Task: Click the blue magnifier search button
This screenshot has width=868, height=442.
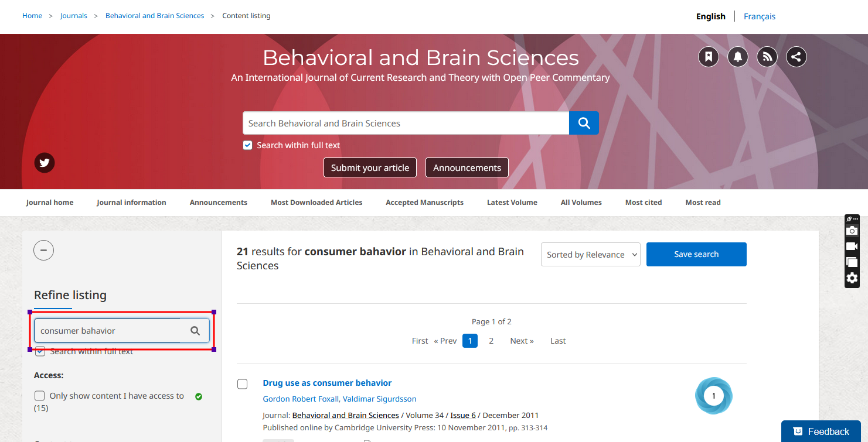Action: coord(584,123)
